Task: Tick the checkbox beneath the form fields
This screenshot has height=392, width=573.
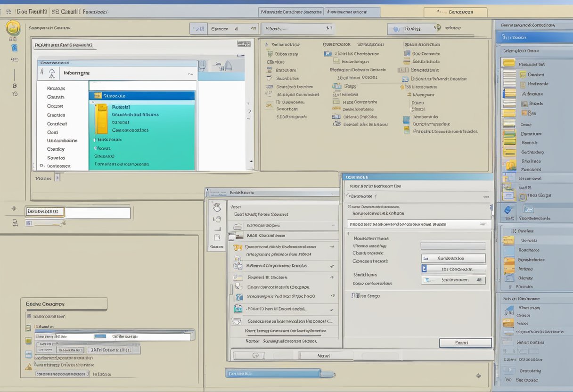Action: 354,295
